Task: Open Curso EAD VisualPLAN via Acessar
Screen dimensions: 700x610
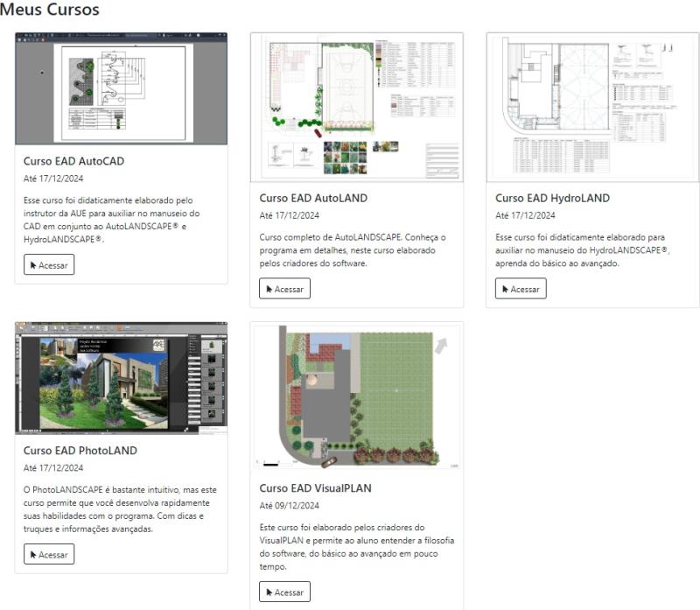Action: [285, 592]
